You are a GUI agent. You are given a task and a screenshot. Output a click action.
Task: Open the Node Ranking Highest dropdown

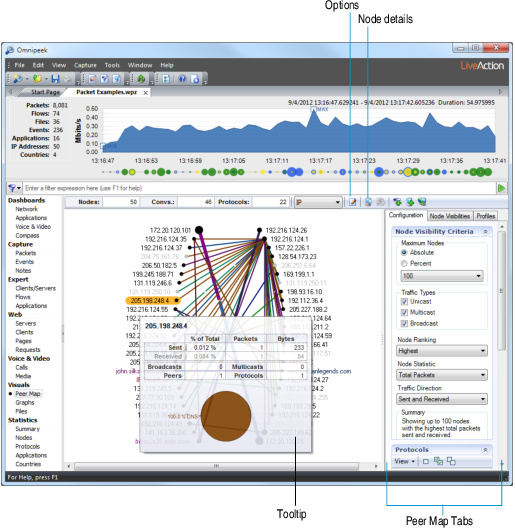(x=442, y=351)
